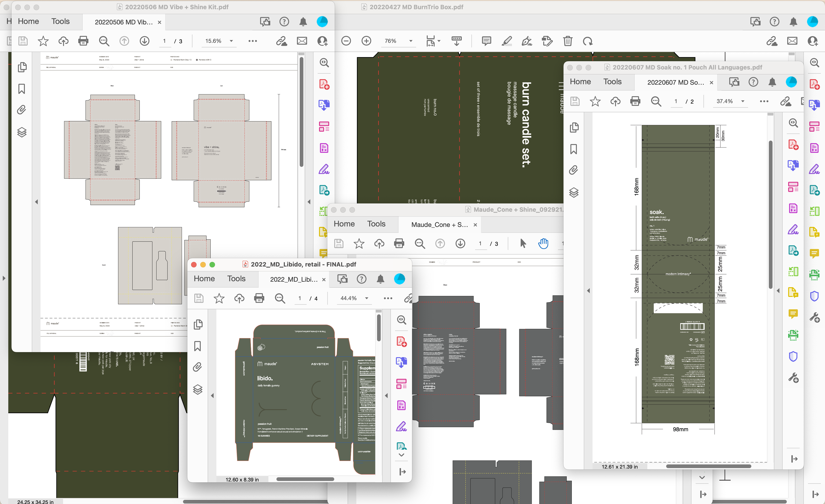This screenshot has height=504, width=825.
Task: Click more options ellipsis in Vibe + Shine toolbar
Action: [253, 41]
